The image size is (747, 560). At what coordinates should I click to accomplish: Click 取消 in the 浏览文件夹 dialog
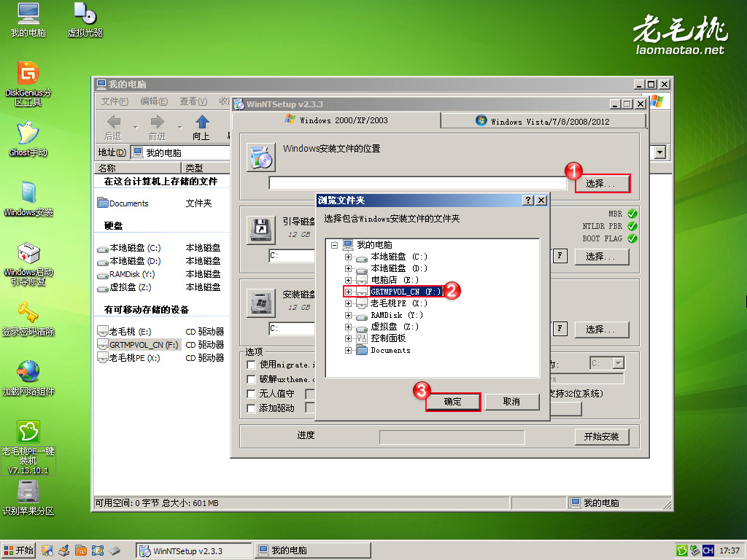[x=511, y=402]
